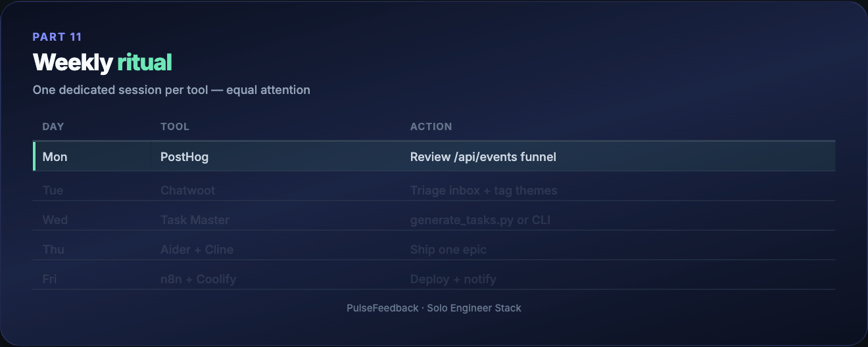Select the 'Weekly ritual' heading
Viewport: 868px width, 347px height.
tap(103, 62)
